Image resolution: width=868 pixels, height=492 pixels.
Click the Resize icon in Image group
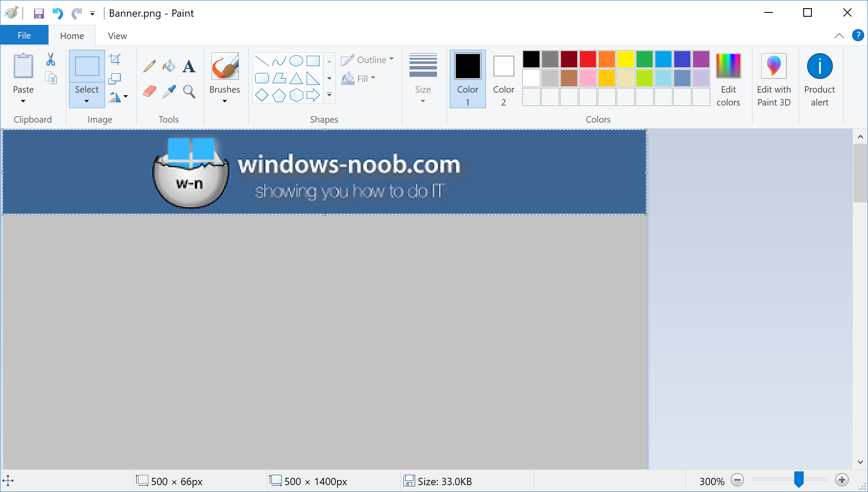coord(115,78)
